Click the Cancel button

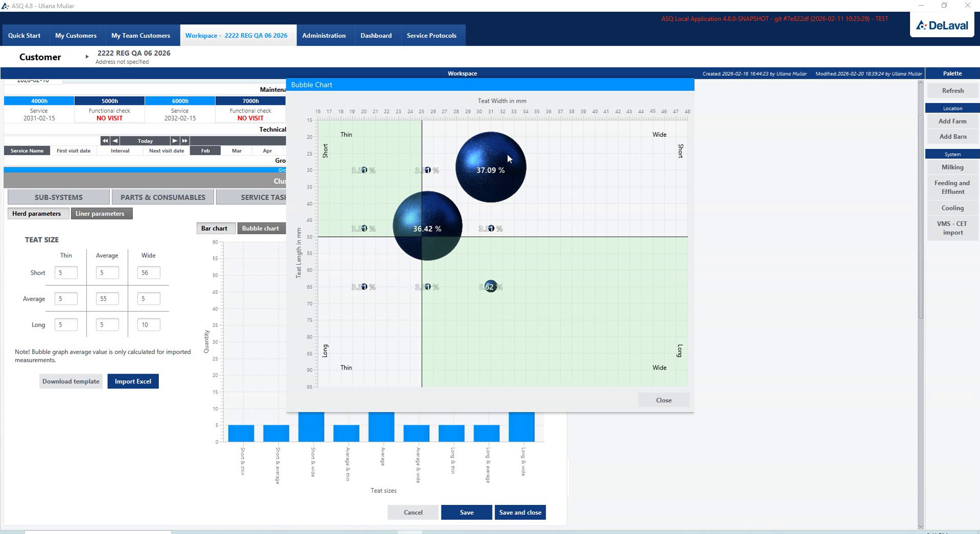click(x=413, y=513)
